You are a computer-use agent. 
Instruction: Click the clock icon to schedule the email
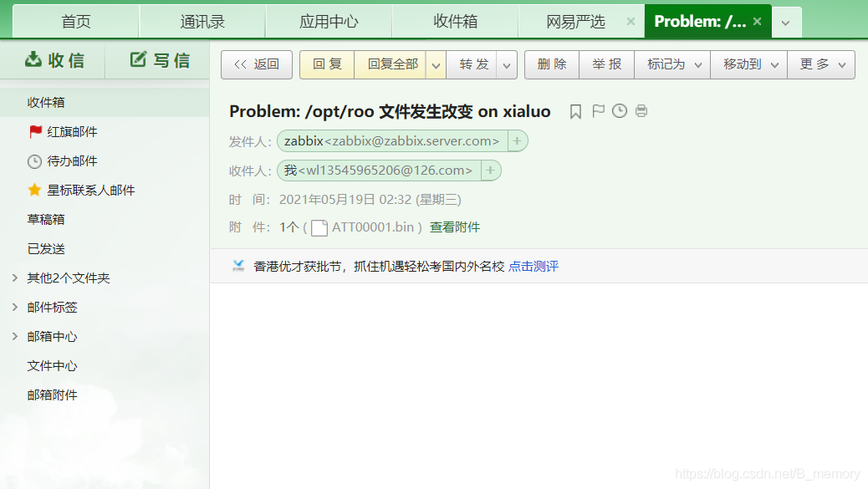click(x=618, y=110)
